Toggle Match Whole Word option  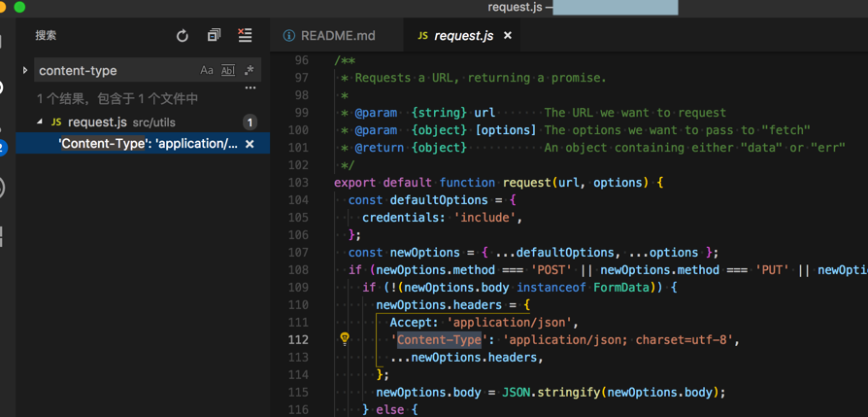[x=228, y=71]
